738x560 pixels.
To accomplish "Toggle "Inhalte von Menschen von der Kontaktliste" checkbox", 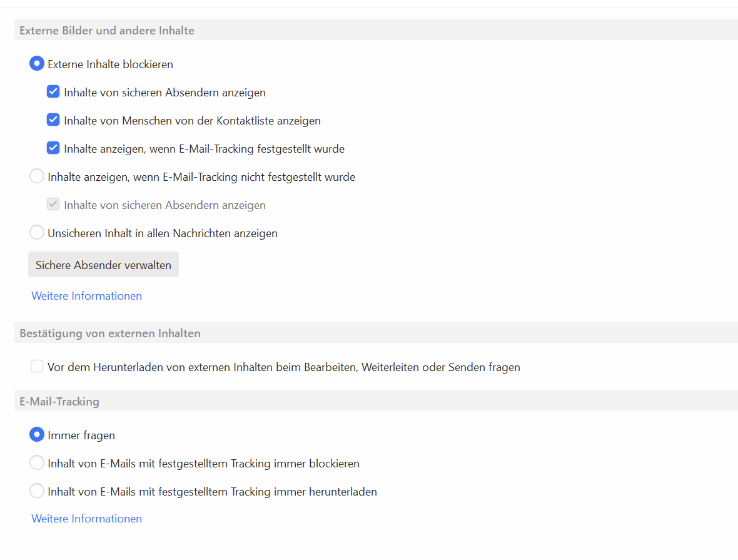I will (53, 120).
